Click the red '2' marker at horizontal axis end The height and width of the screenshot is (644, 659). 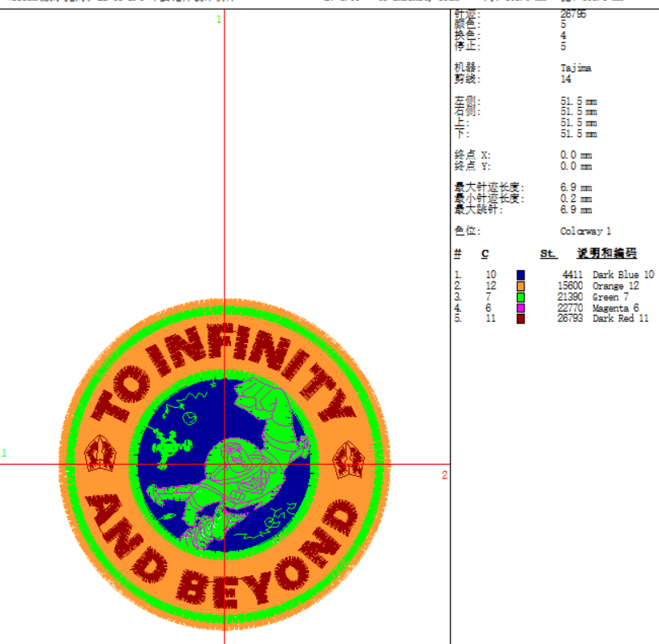[444, 475]
